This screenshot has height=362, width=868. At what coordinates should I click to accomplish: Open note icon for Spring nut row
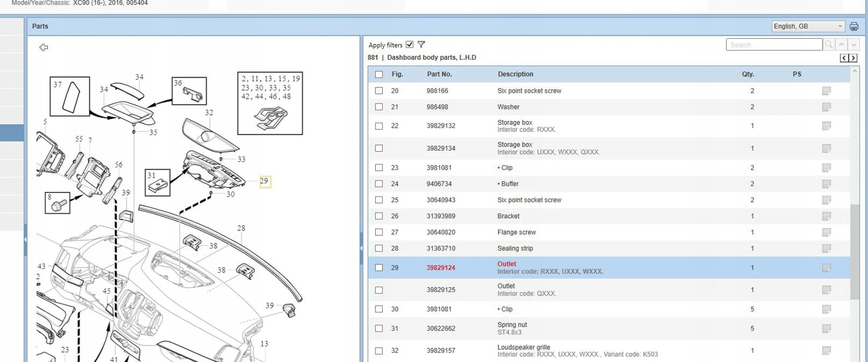(826, 329)
